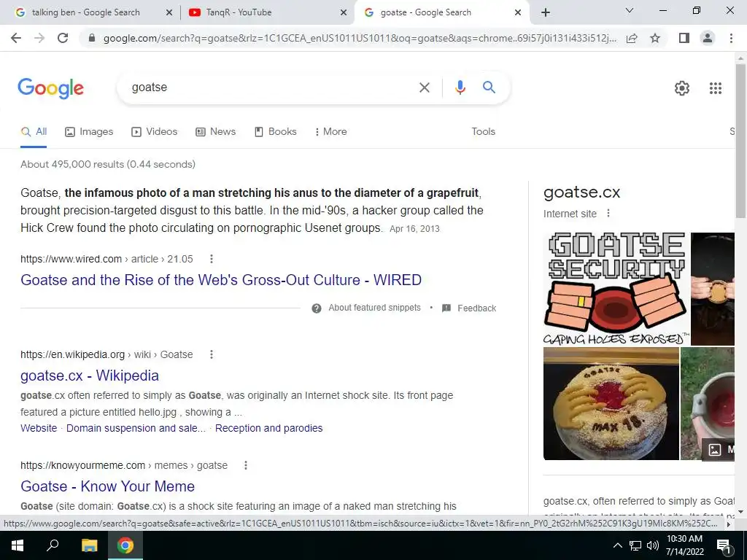Expand the More search filters dropdown

tap(330, 132)
